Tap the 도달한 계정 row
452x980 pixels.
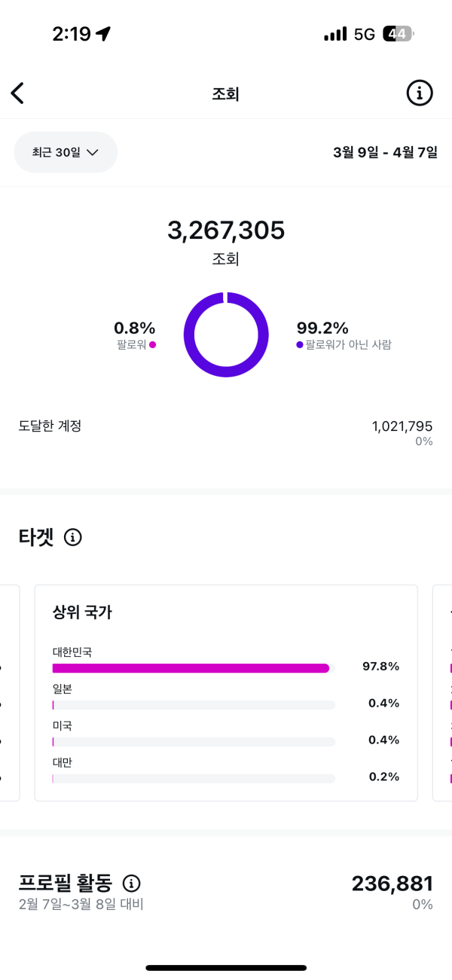click(x=226, y=426)
